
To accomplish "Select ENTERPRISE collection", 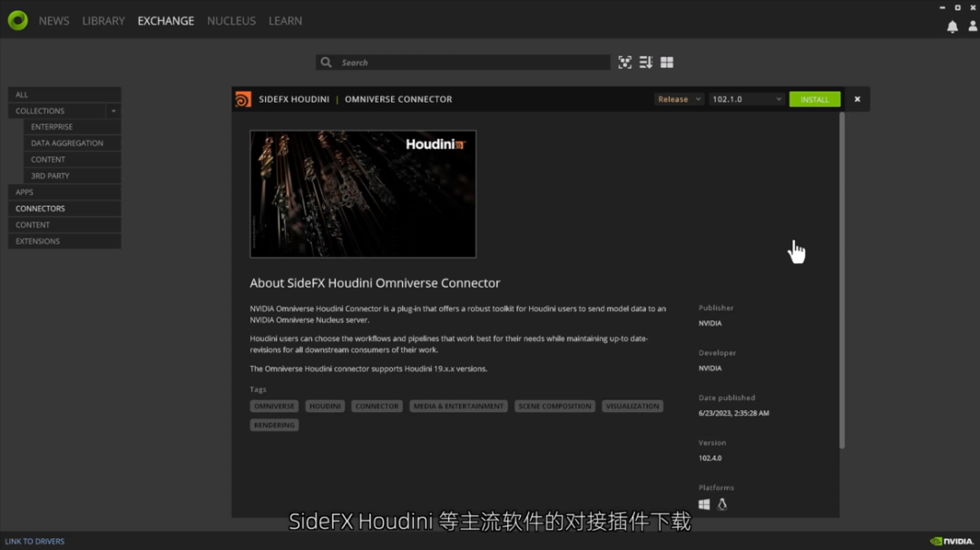I will coord(72,127).
